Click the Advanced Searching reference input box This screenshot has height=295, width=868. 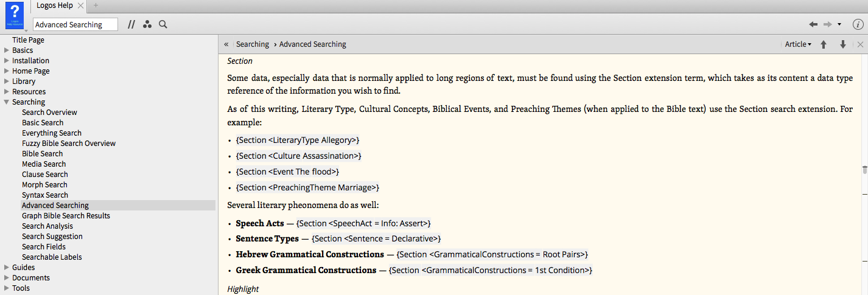75,24
